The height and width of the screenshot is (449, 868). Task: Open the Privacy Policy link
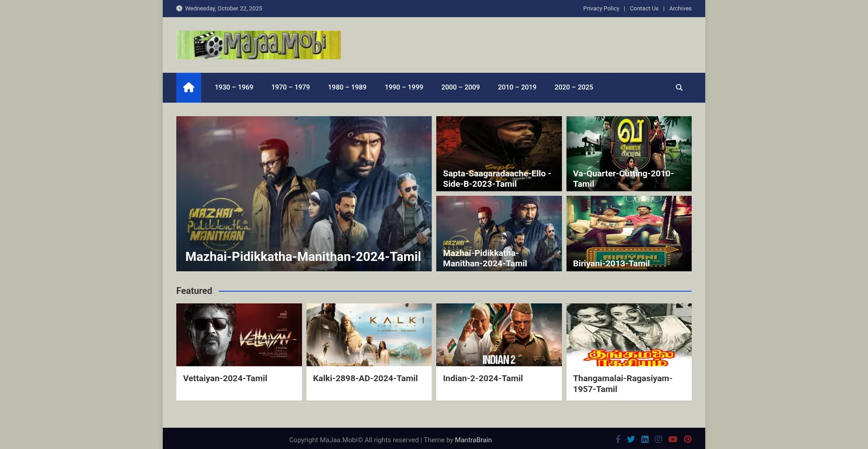[x=601, y=9]
